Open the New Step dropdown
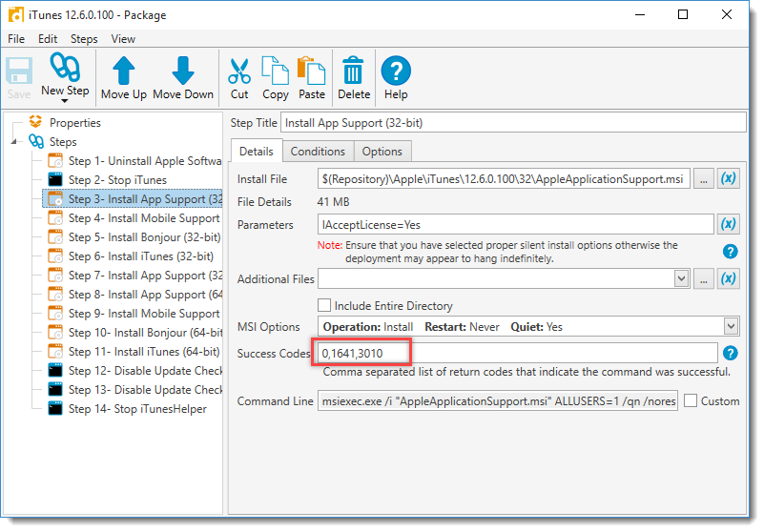Image resolution: width=764 pixels, height=532 pixels. [x=65, y=100]
